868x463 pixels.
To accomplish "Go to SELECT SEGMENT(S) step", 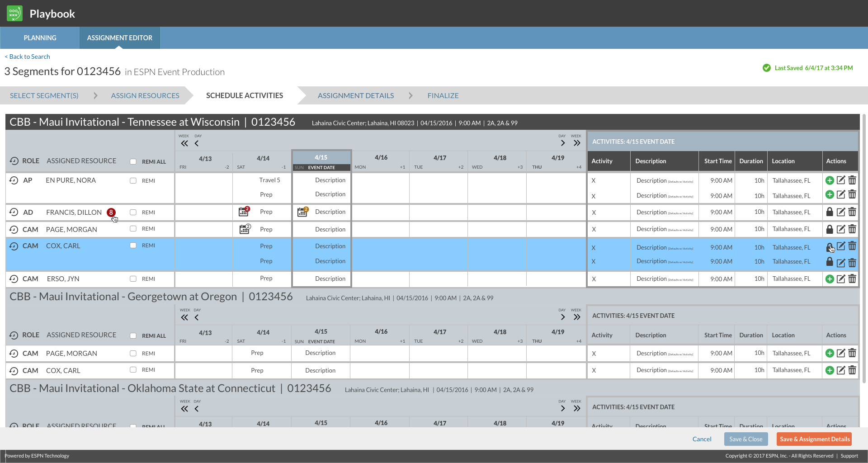I will pyautogui.click(x=44, y=95).
